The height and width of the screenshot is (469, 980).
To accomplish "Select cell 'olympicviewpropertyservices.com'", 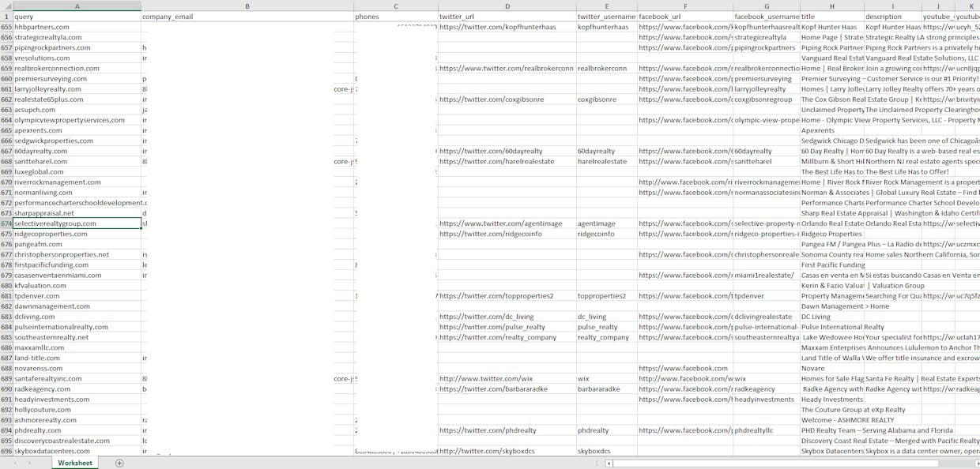I will click(77, 120).
